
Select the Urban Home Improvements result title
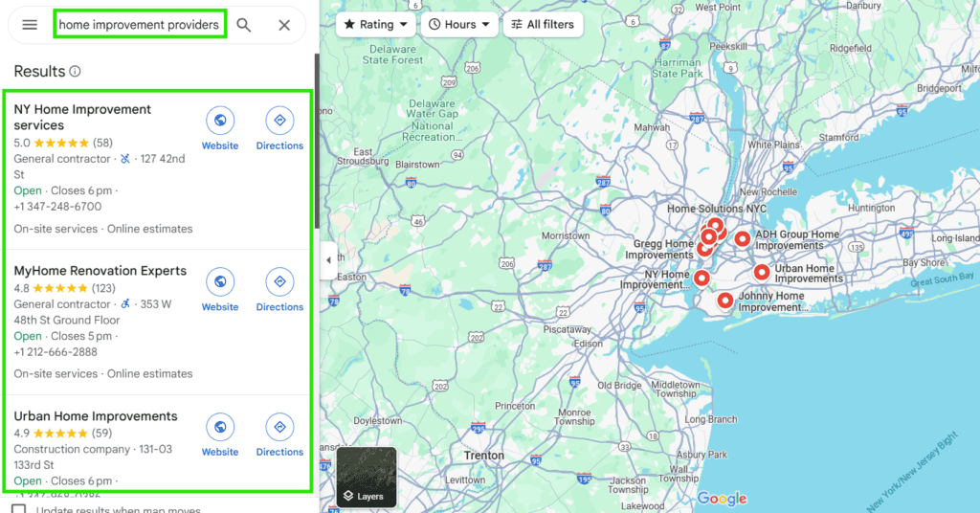point(96,416)
